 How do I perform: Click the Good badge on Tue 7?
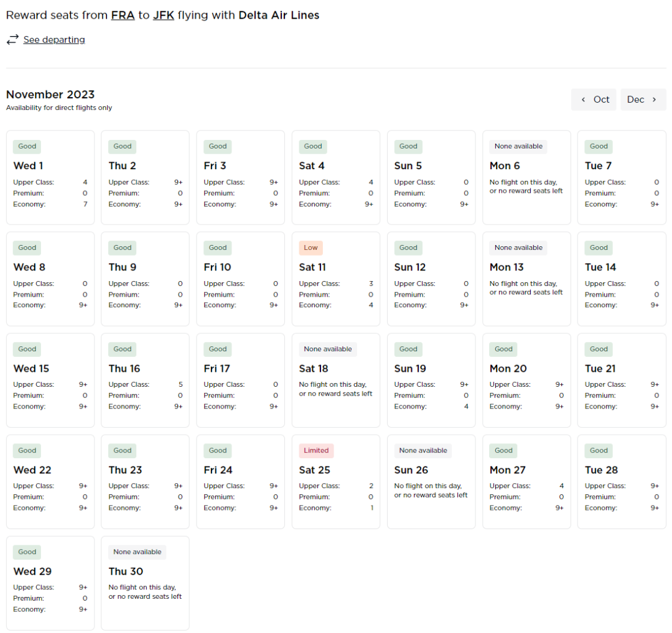[x=599, y=147]
